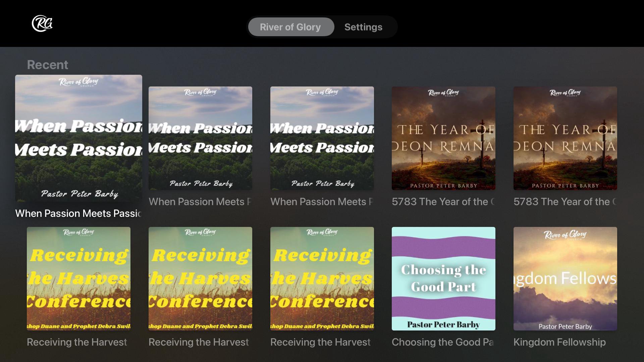644x362 pixels.
Task: Open the first 5783 Year of the Gideon thumbnail
Action: click(443, 138)
